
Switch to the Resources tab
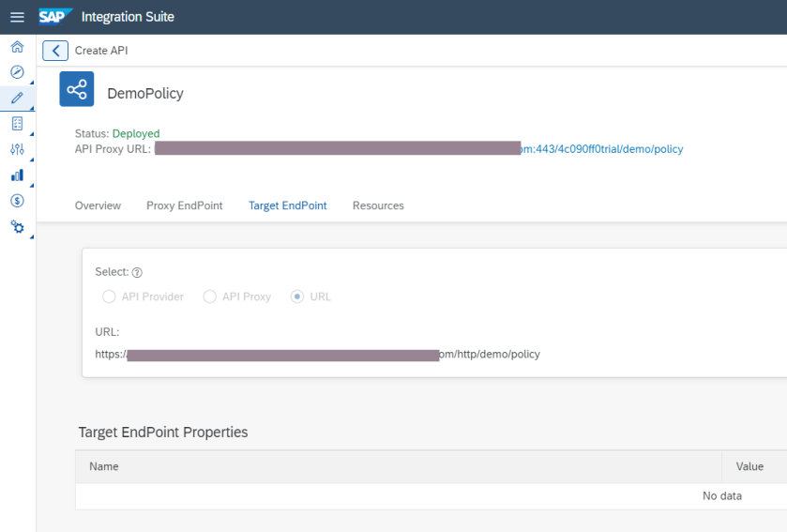tap(378, 205)
